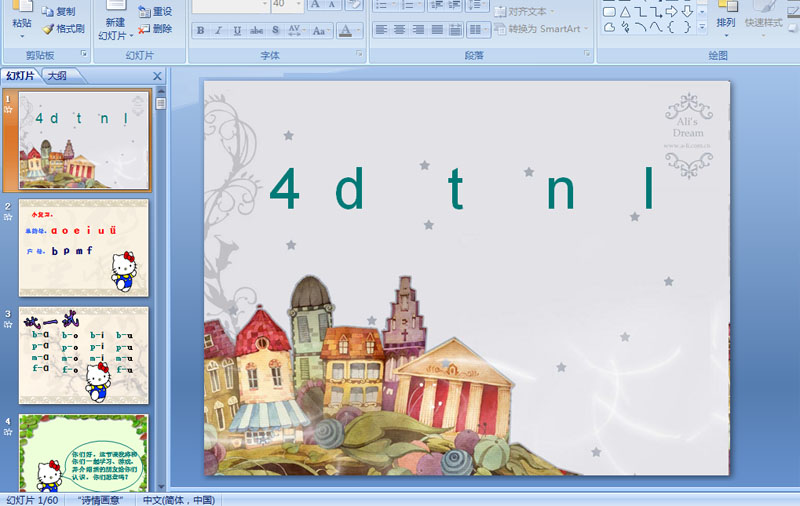Viewport: 800px width, 506px height.
Task: Click the clear formatting eraser icon
Action: (353, 4)
